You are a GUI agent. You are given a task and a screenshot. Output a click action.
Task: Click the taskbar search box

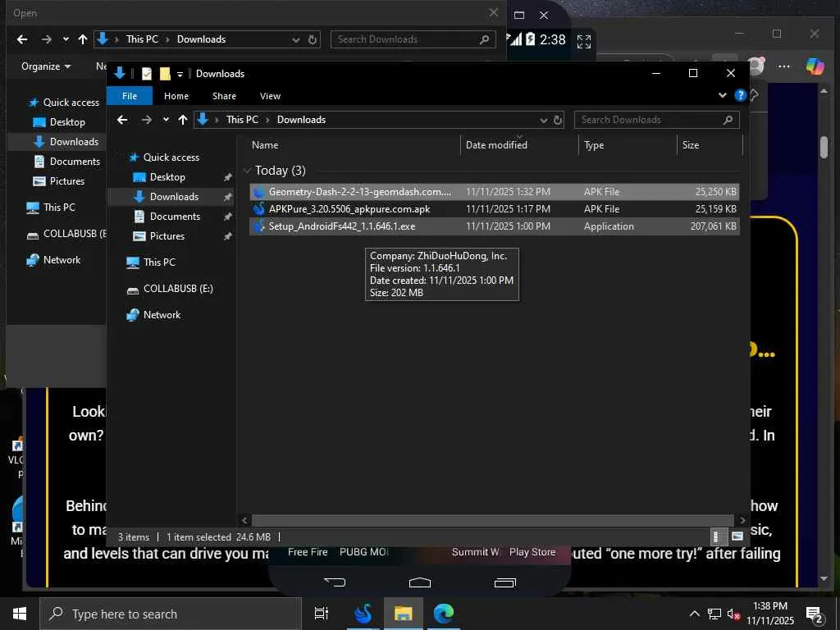(x=171, y=614)
